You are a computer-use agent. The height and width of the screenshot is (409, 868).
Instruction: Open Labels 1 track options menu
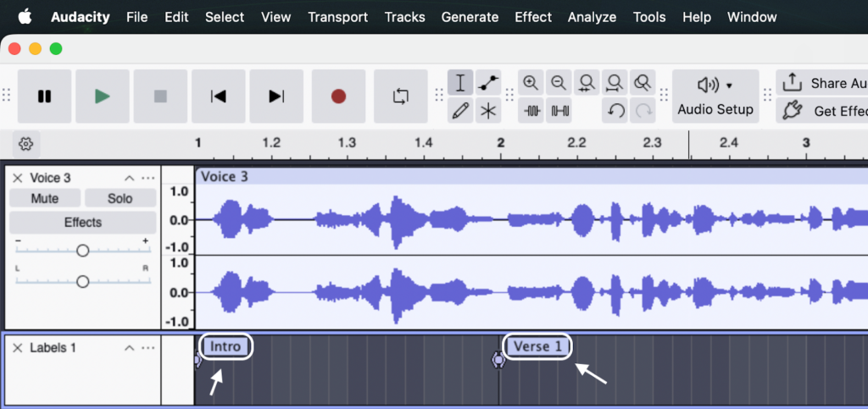tap(148, 348)
